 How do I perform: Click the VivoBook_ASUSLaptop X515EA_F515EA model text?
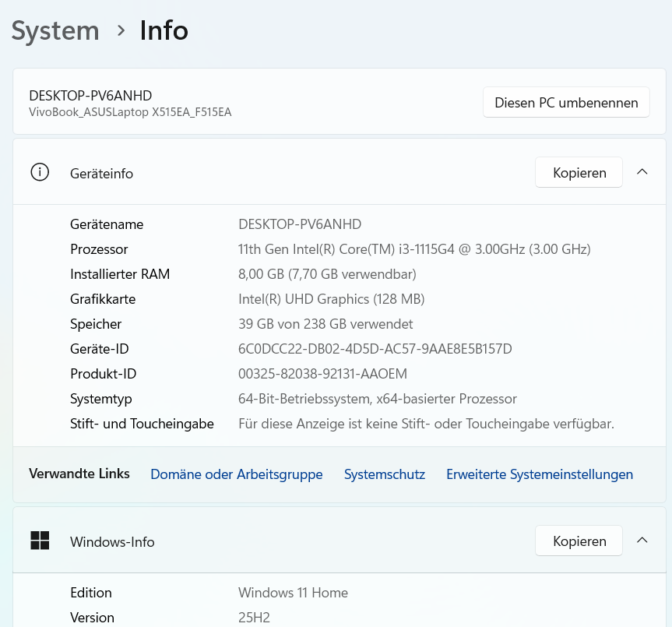click(x=130, y=112)
